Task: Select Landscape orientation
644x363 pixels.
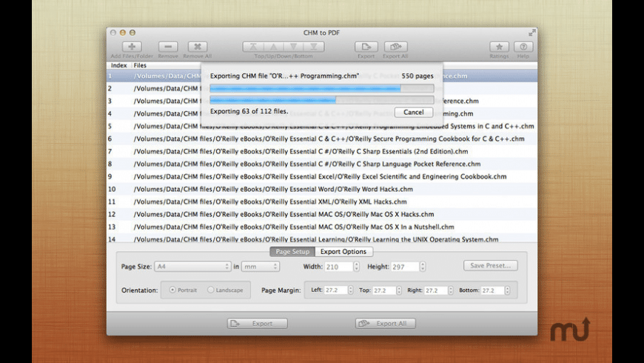Action: tap(210, 290)
